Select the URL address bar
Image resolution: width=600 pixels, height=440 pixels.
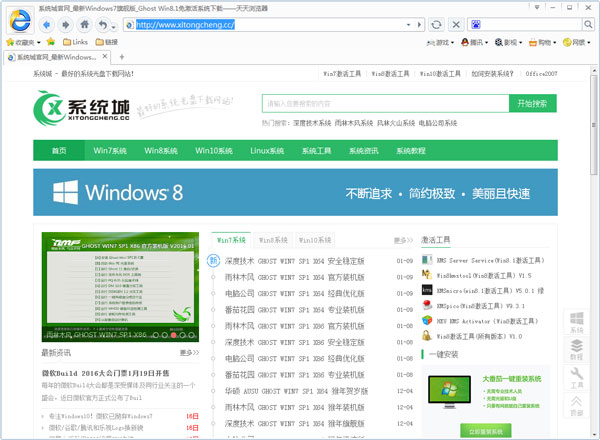pos(268,25)
